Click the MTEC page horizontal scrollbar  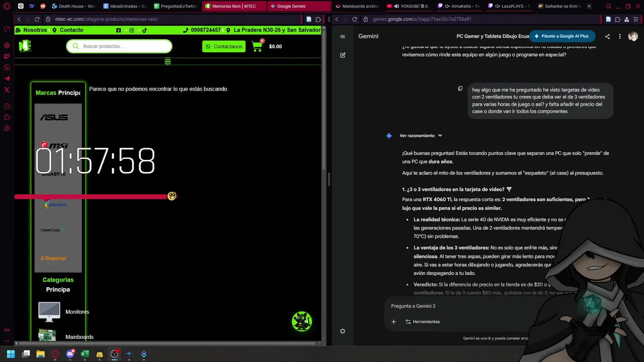(166, 343)
